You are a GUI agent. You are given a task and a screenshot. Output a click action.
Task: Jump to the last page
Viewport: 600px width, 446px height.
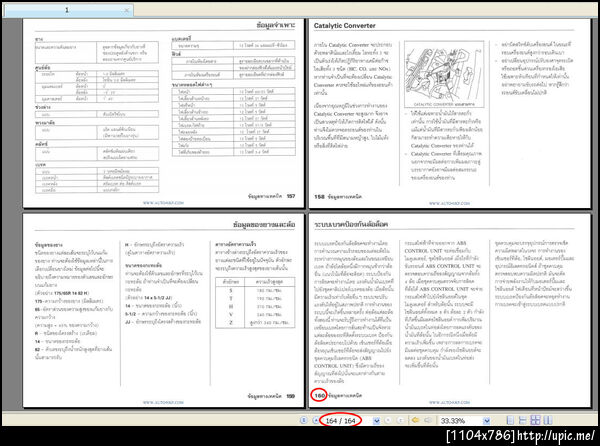pos(400,420)
